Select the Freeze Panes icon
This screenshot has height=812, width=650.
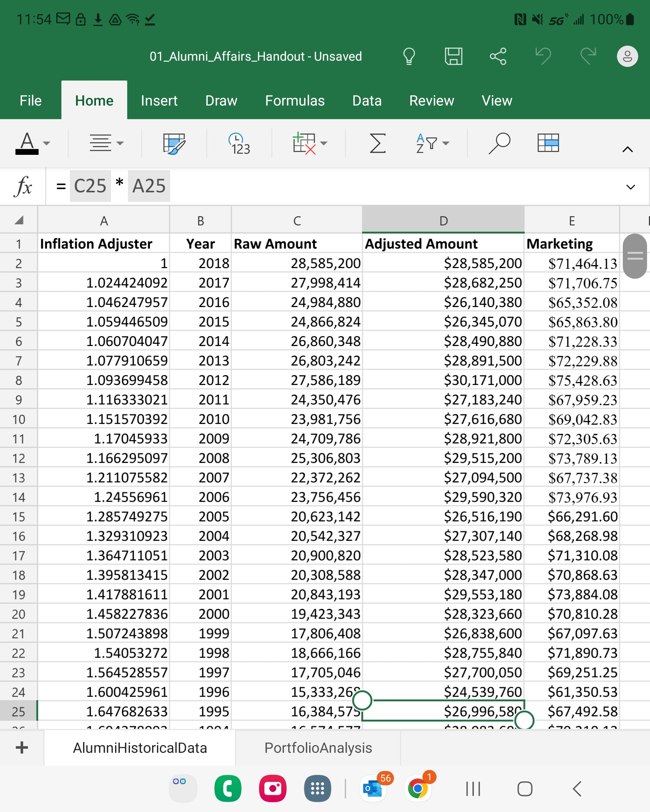pos(548,143)
